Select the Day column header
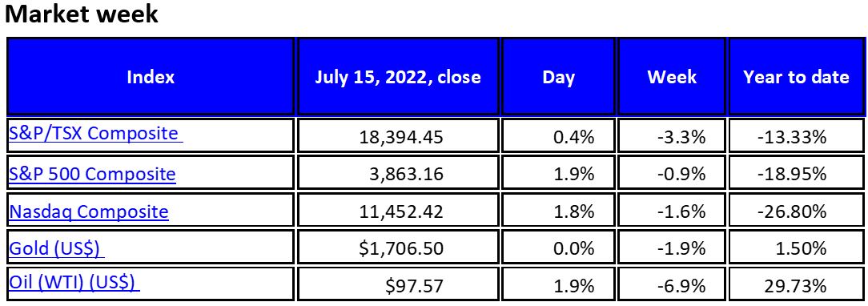Image resolution: width=868 pixels, height=306 pixels. (559, 77)
